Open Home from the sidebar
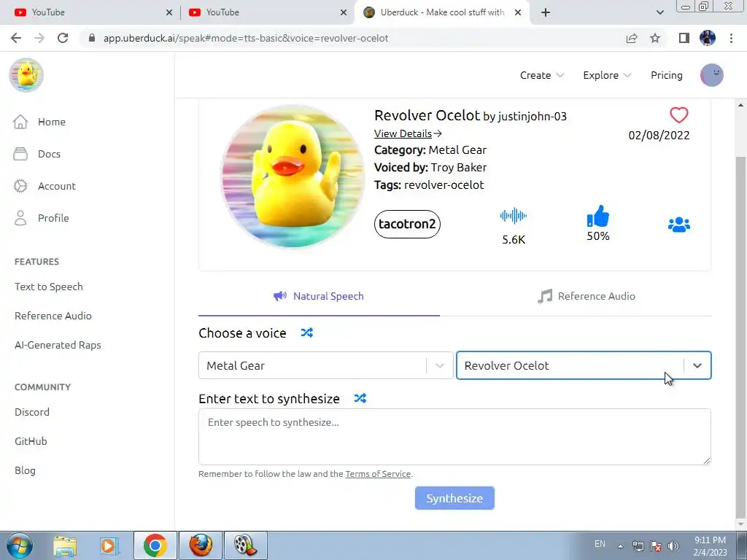 39,122
